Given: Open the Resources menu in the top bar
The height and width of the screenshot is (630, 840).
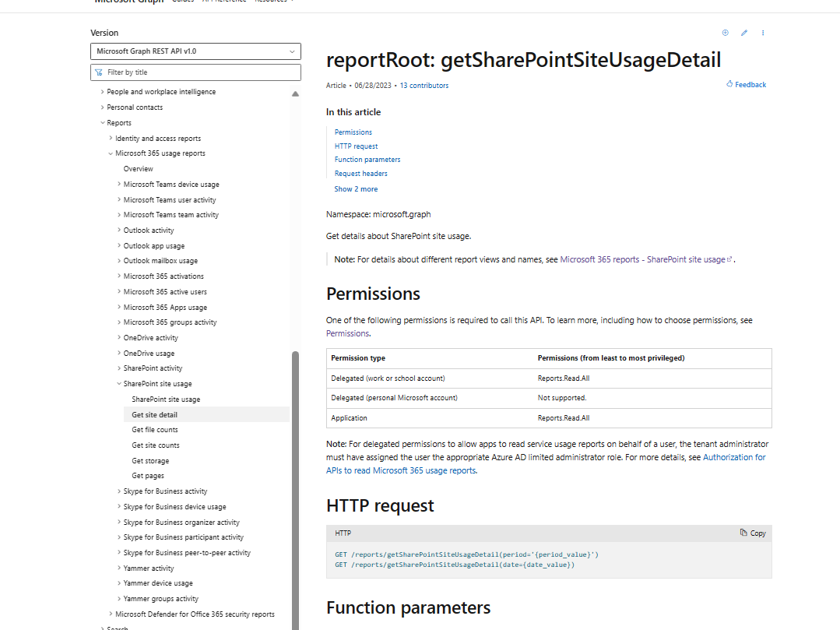Looking at the screenshot, I should tap(273, 1).
